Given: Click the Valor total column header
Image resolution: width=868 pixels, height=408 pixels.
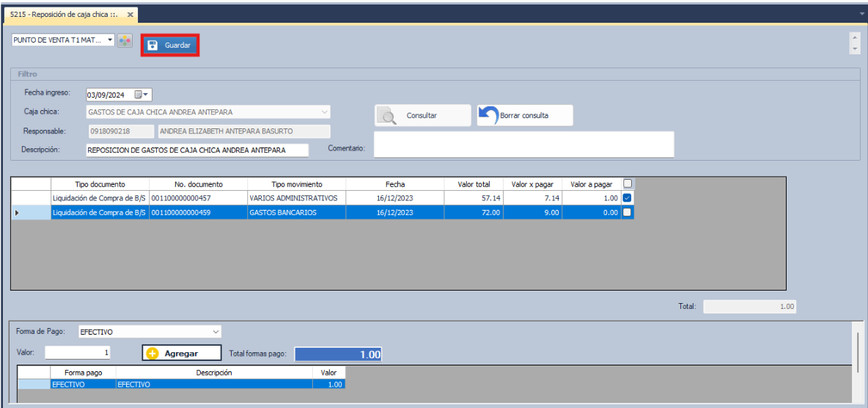Looking at the screenshot, I should coord(474,184).
